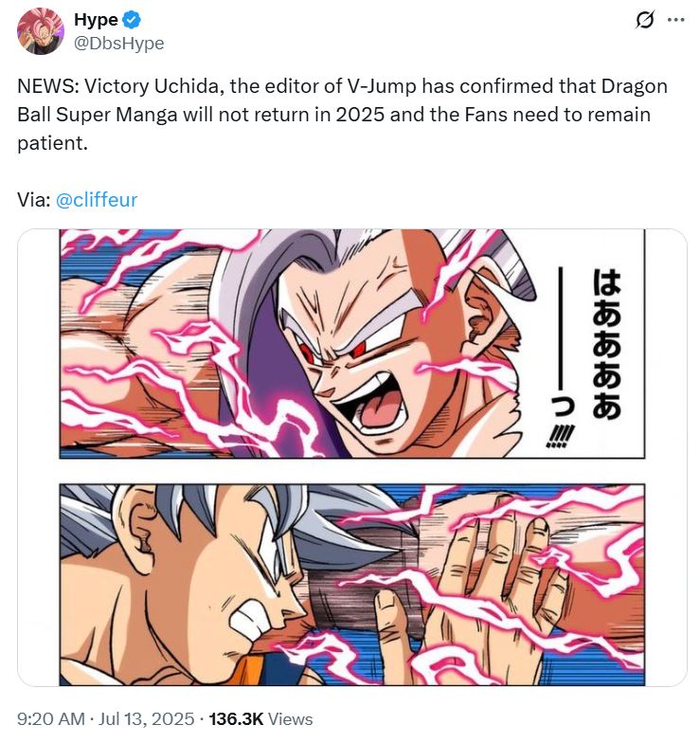The height and width of the screenshot is (743, 700).
Task: Open the @DbsHype handle link
Action: [x=119, y=44]
